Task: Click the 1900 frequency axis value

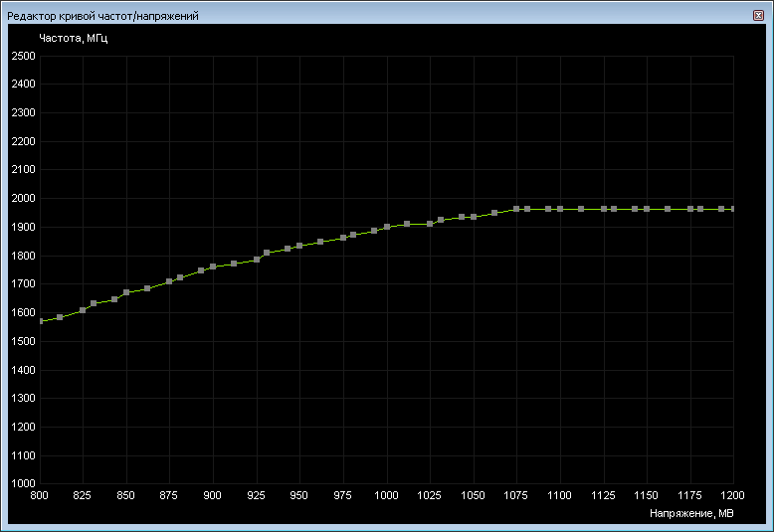Action: 24,227
